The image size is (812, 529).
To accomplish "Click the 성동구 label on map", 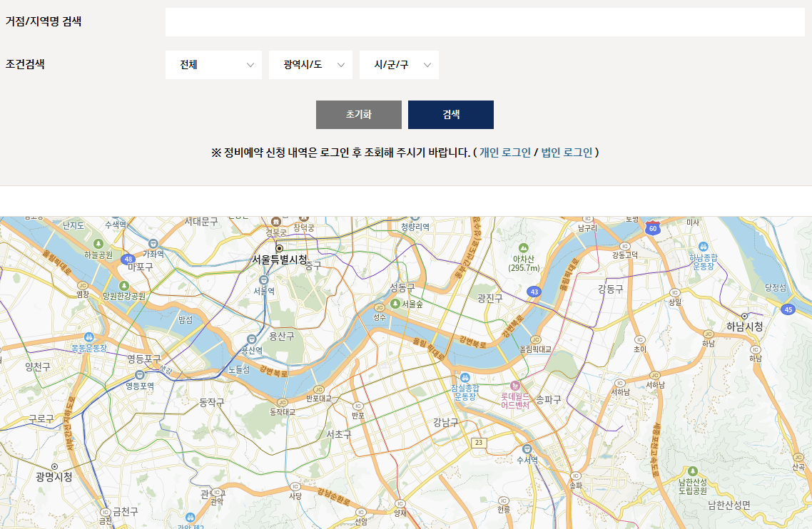I will [402, 287].
